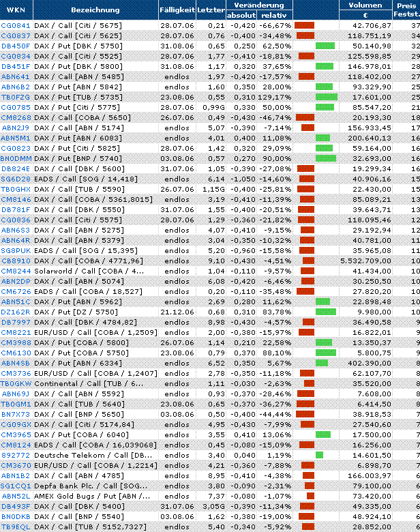Select the text DAX / Call [BNP / 5540]
This screenshot has width=420, height=532.
point(79,517)
